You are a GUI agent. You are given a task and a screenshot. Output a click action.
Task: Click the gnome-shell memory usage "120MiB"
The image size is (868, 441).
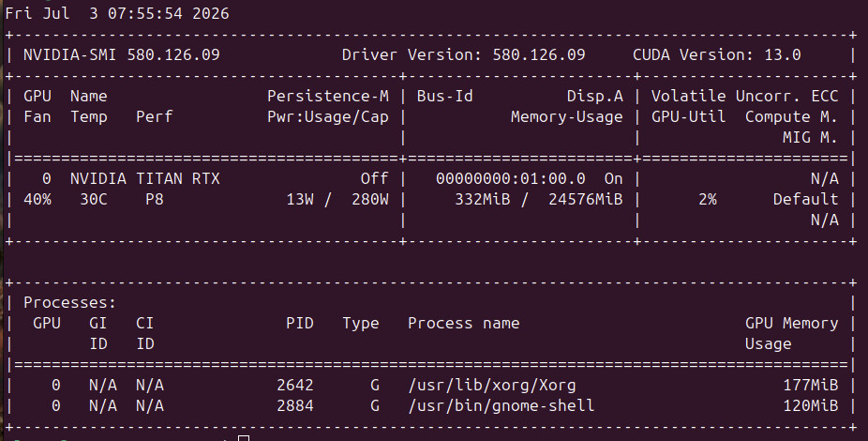811,405
